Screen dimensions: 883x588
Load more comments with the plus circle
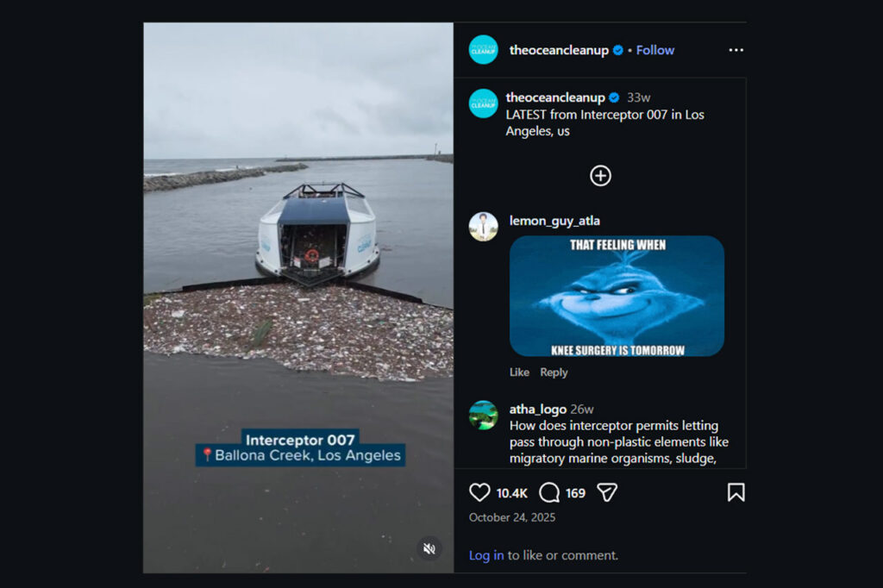(x=600, y=176)
